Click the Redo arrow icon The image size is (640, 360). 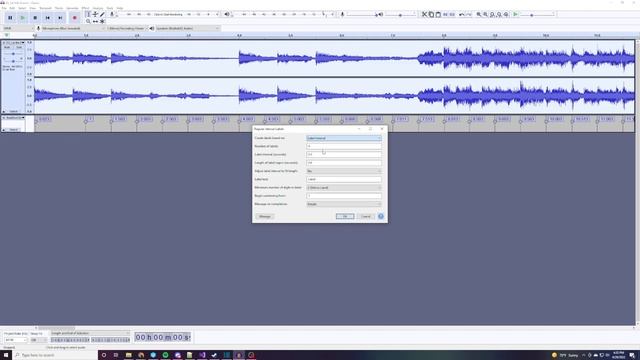point(469,14)
